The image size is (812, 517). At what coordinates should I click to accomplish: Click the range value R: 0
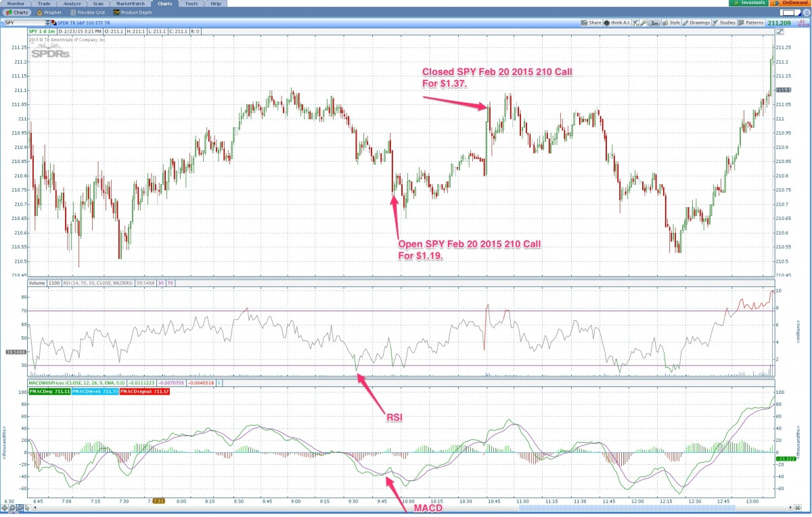pos(196,31)
